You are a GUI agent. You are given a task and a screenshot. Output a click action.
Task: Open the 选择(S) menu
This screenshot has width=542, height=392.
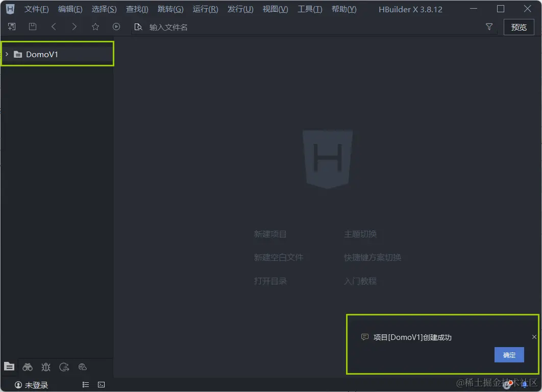104,9
